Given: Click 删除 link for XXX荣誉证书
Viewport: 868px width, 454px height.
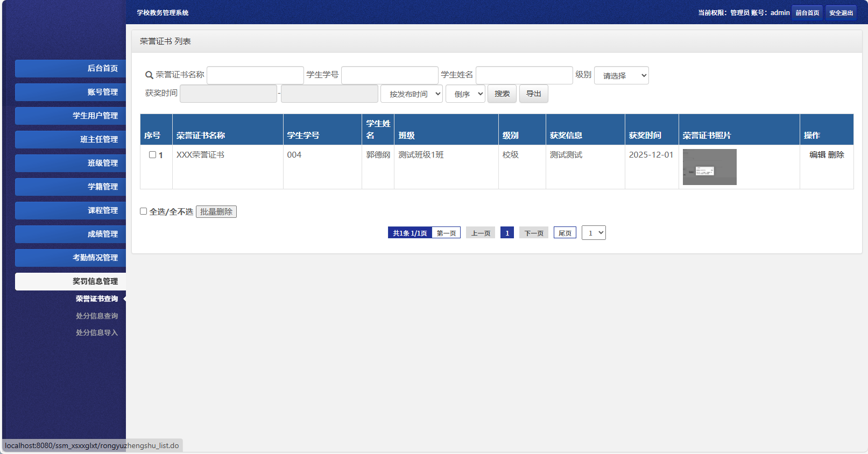Looking at the screenshot, I should pos(836,155).
